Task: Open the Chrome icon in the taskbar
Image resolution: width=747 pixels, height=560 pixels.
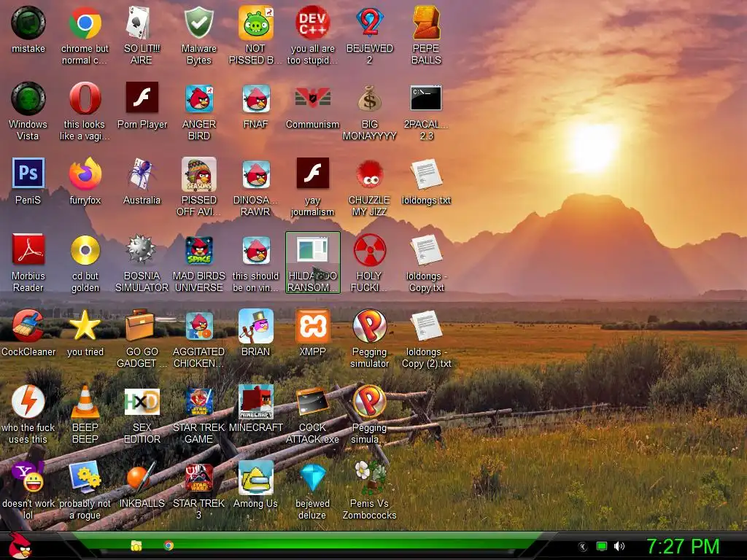Action: [x=169, y=545]
